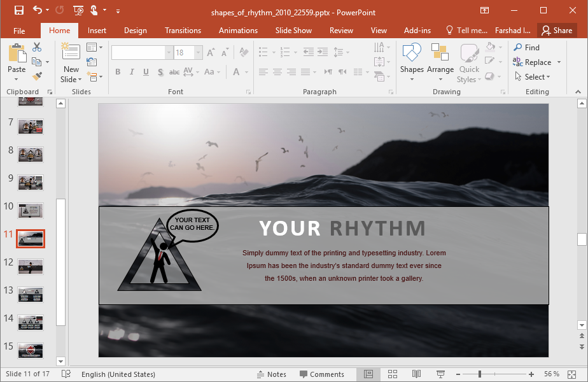Switch to the Animations tab
588x382 pixels.
point(238,31)
